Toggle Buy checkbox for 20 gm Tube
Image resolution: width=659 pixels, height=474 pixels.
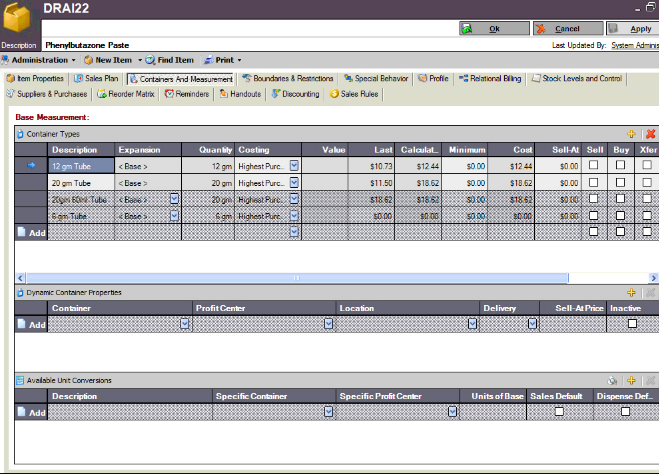click(x=620, y=182)
